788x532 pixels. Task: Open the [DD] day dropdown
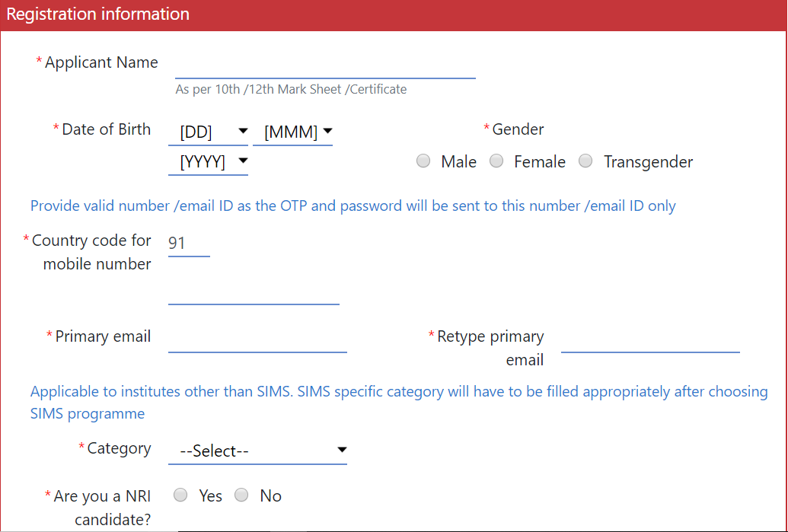(x=208, y=132)
